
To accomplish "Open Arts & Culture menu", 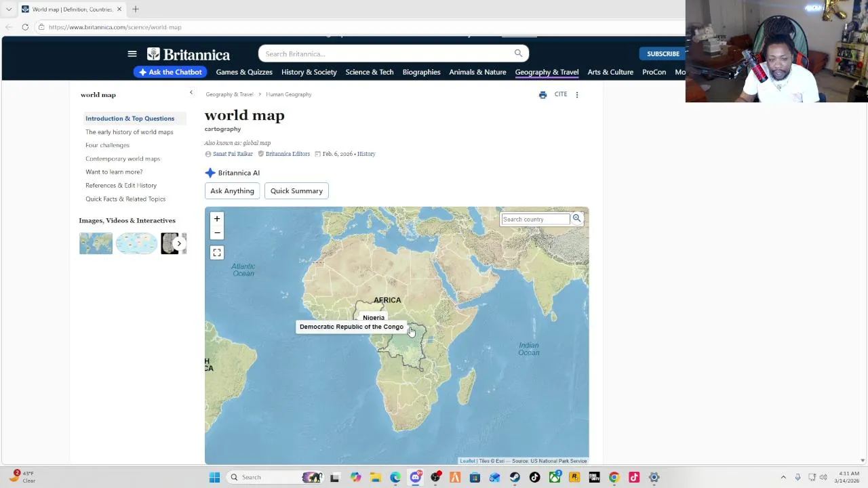I will 610,72.
